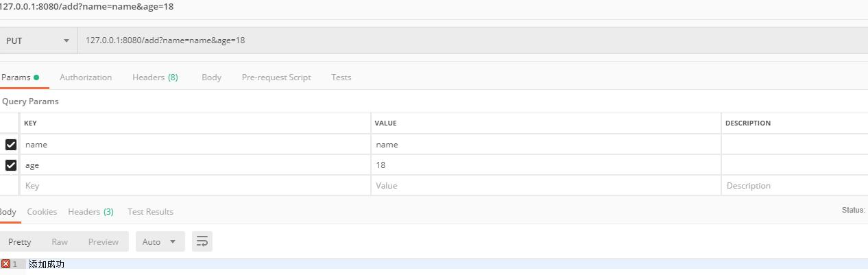Viewport: 868px width, 275px height.
Task: Open the response Headers (3) tab
Action: tap(91, 212)
